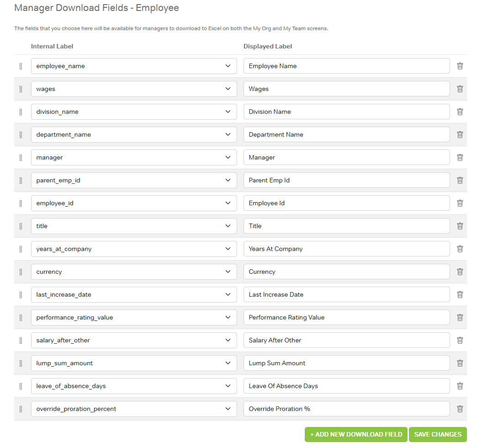Viewport: 482px width, 448px height.
Task: Expand the parent_emp_id dropdown
Action: (134, 181)
